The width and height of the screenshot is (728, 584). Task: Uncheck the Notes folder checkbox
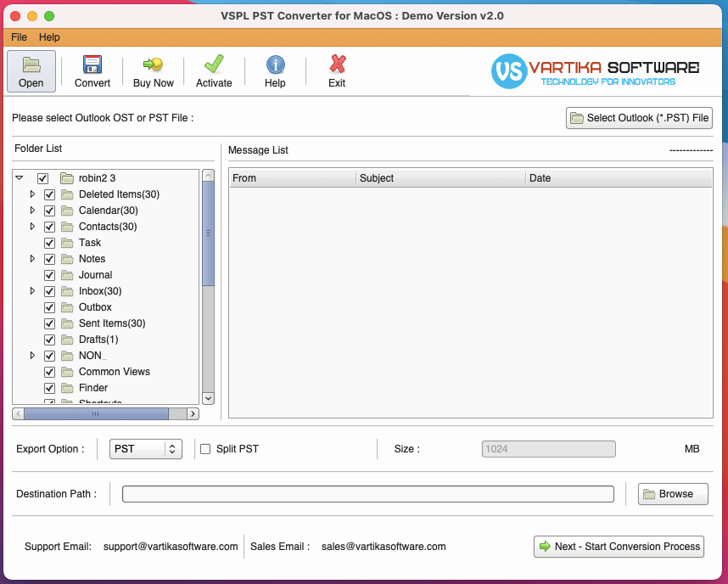click(50, 259)
